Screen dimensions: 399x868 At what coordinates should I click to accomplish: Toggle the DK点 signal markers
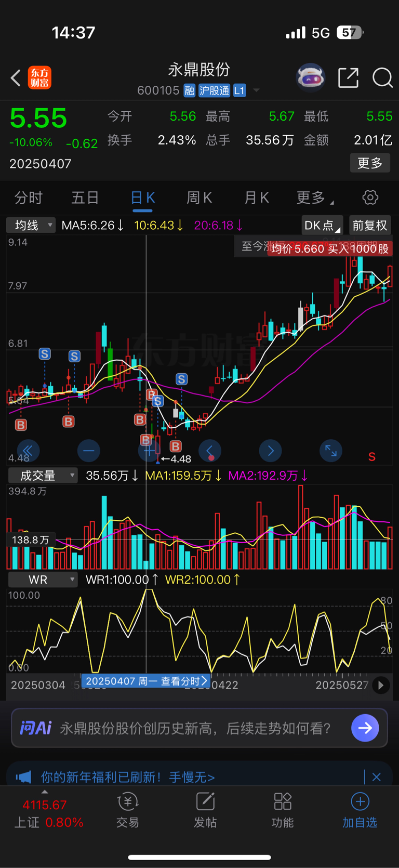(x=322, y=225)
